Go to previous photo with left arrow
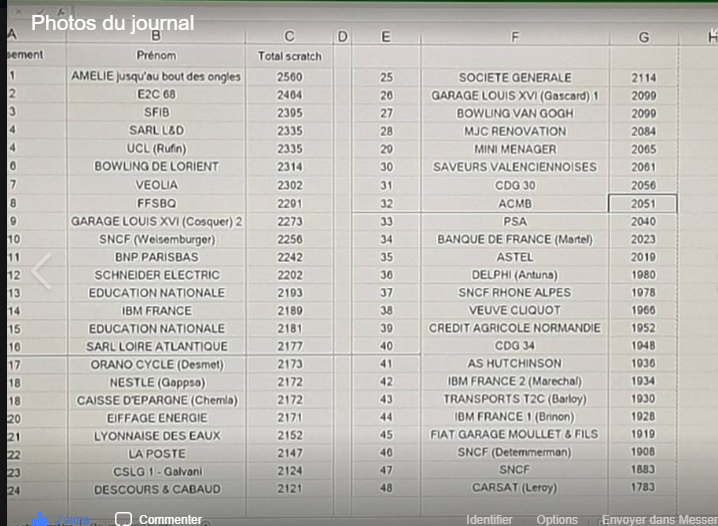 (x=41, y=271)
